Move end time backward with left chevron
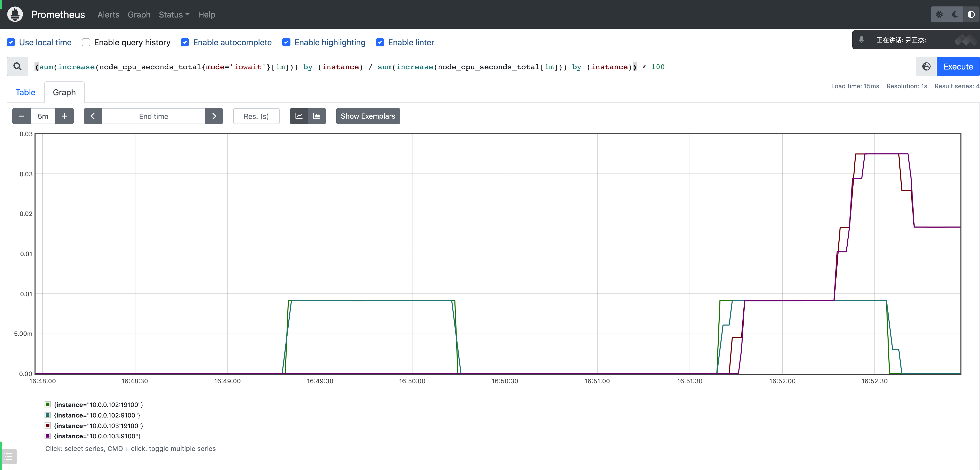 93,116
